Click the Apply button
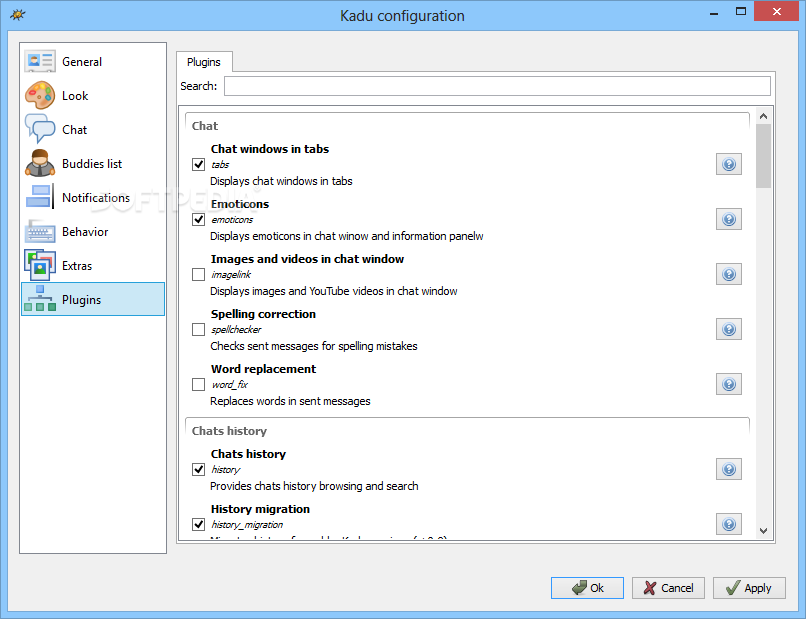The width and height of the screenshot is (806, 619). [749, 588]
